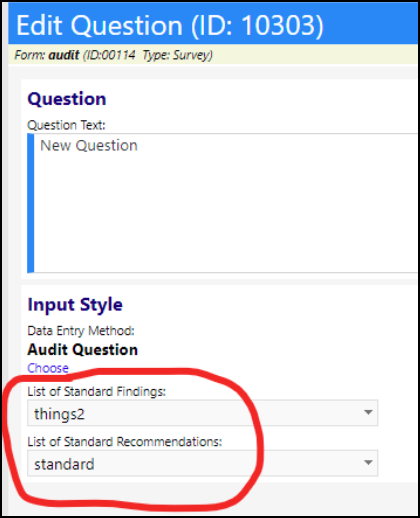Viewport: 420px width, 518px height.
Task: Click the Data Entry Method label
Action: (81, 331)
